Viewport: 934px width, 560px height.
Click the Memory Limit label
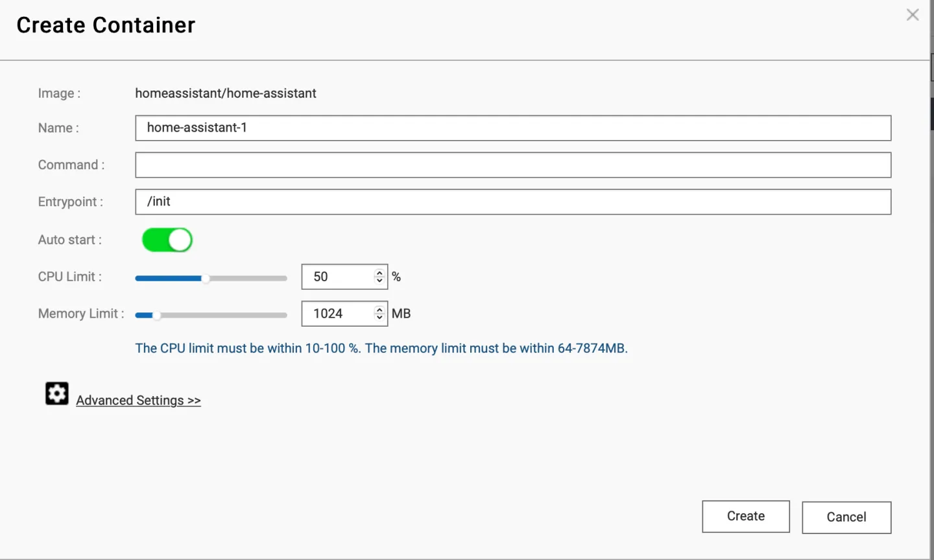(81, 314)
